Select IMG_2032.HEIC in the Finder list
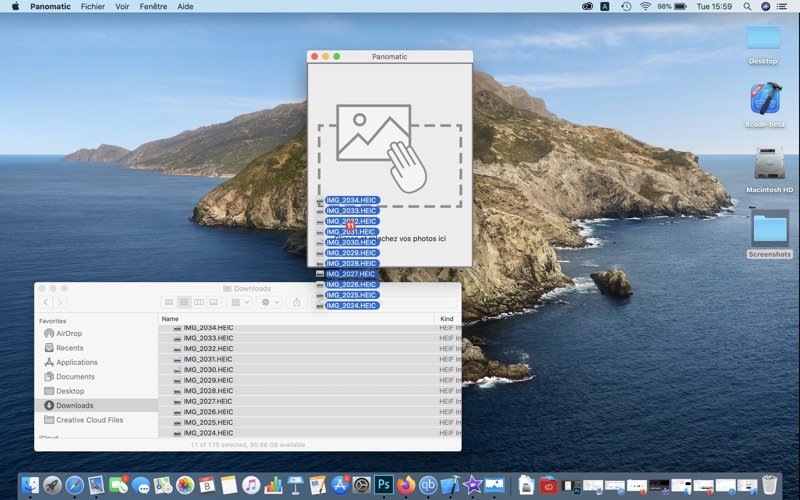800x500 pixels. 310,348
